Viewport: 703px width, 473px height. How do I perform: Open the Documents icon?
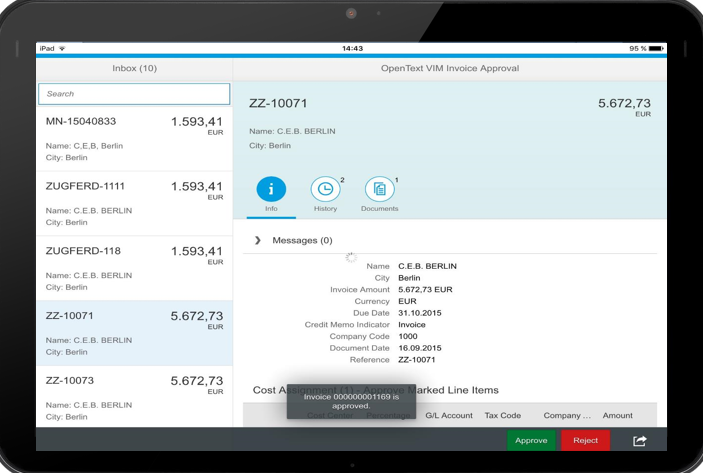pos(379,189)
